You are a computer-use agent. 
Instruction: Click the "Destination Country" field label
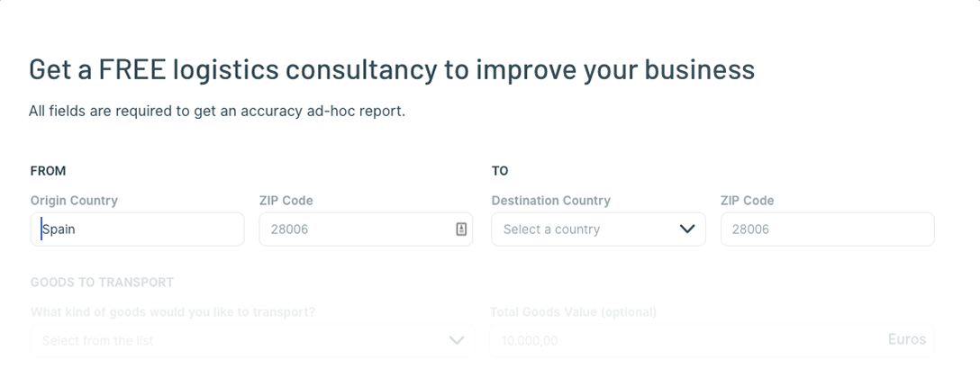coord(550,201)
